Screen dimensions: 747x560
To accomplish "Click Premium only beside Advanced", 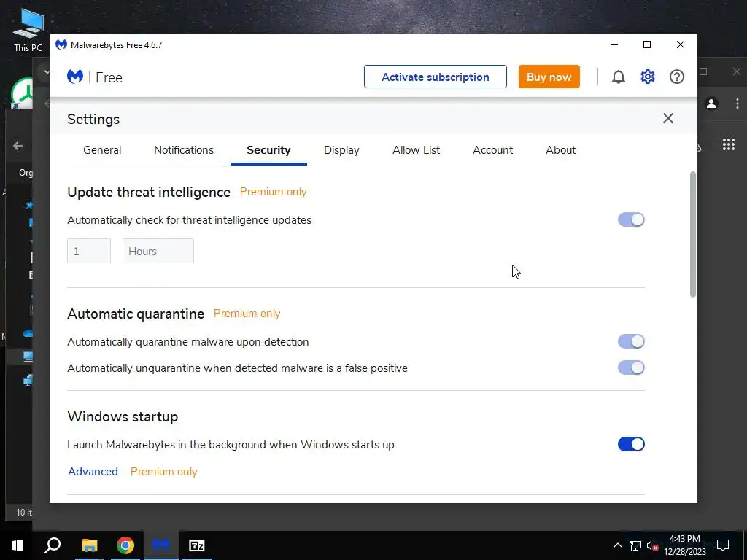I will 164,472.
